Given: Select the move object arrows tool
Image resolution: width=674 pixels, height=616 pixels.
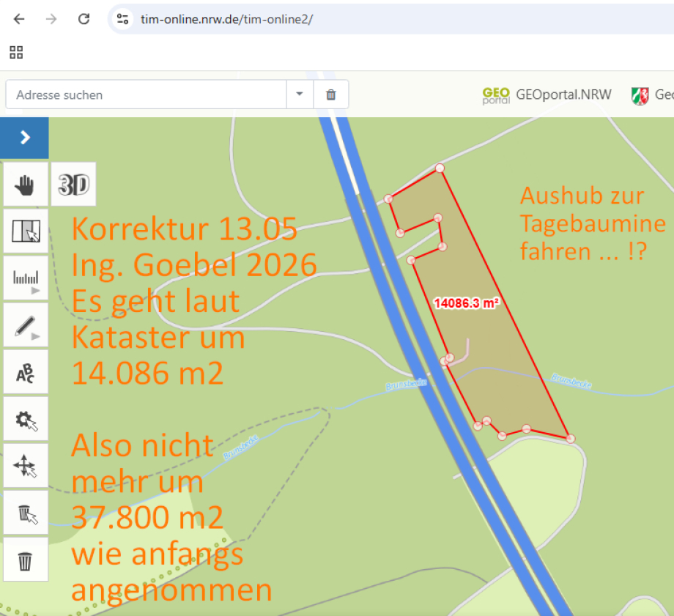Looking at the screenshot, I should coord(26,466).
